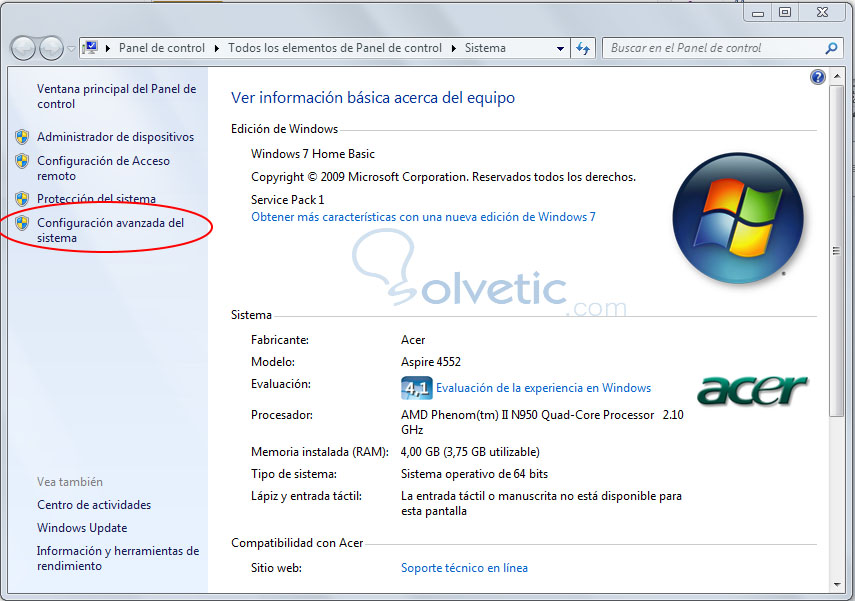
Task: Click the Acer manufacturer value
Action: tap(413, 340)
